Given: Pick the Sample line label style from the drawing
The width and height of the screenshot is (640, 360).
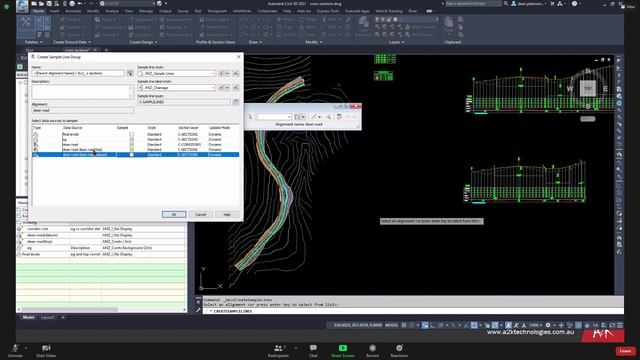Looking at the screenshot, I should pos(236,88).
